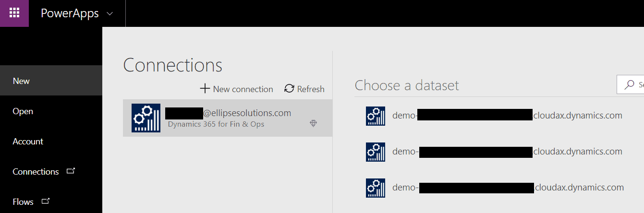
Task: Go to Account in the sidebar
Action: pyautogui.click(x=51, y=141)
